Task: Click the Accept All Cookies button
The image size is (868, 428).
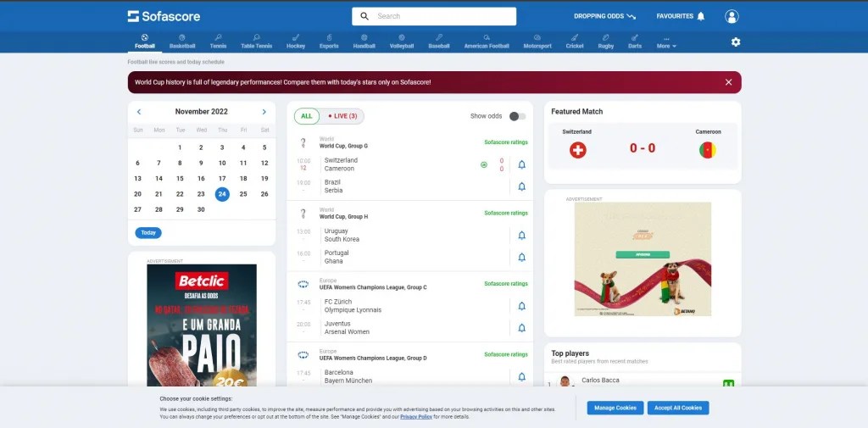Action: (678, 408)
